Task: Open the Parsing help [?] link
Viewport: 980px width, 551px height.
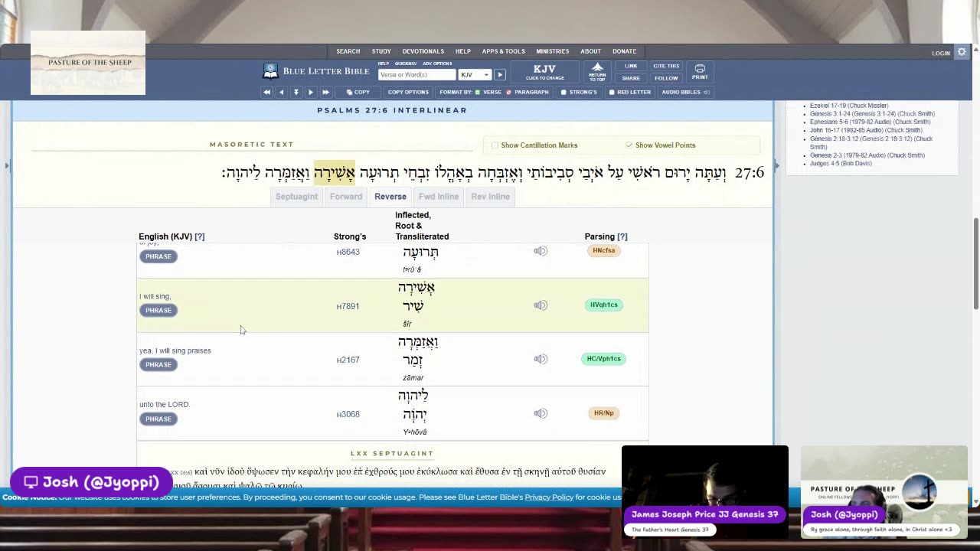Action: pyautogui.click(x=622, y=236)
